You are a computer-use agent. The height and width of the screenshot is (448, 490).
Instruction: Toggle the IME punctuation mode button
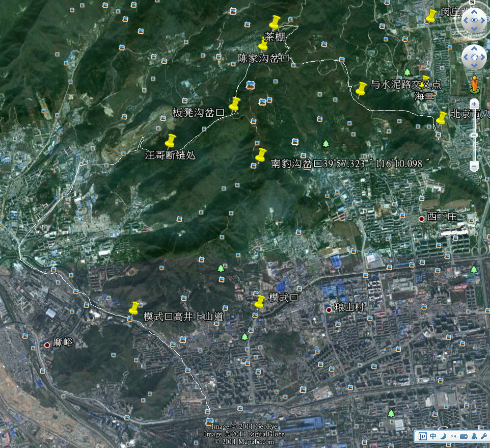[x=453, y=437]
